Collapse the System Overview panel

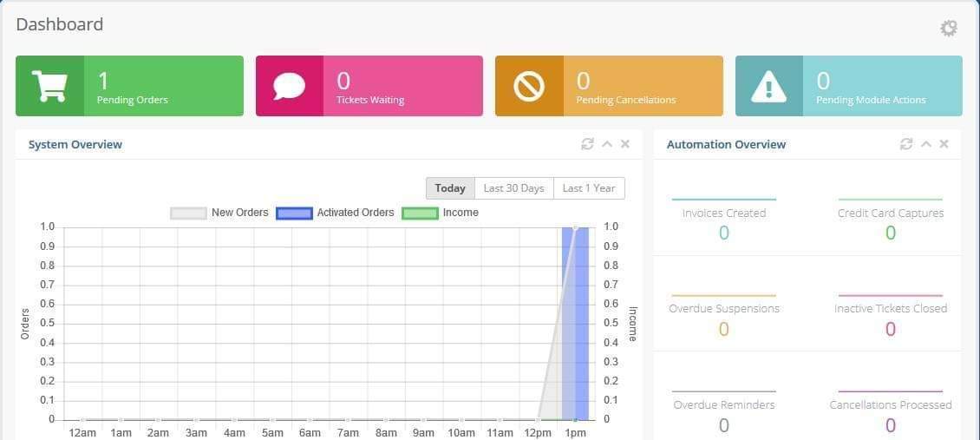[x=607, y=144]
